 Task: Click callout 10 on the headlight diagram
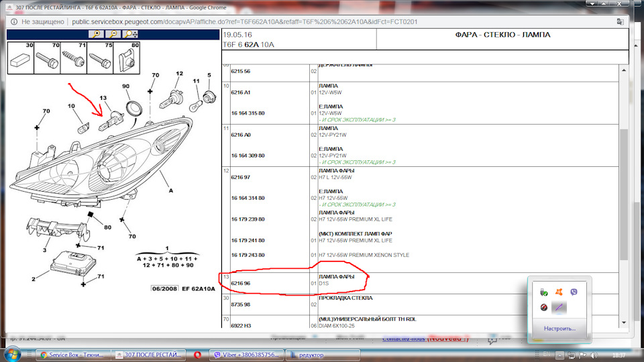pos(72,106)
